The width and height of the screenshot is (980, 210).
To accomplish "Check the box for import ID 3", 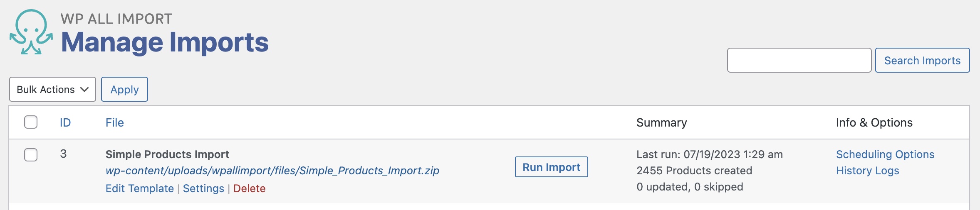I will point(31,154).
